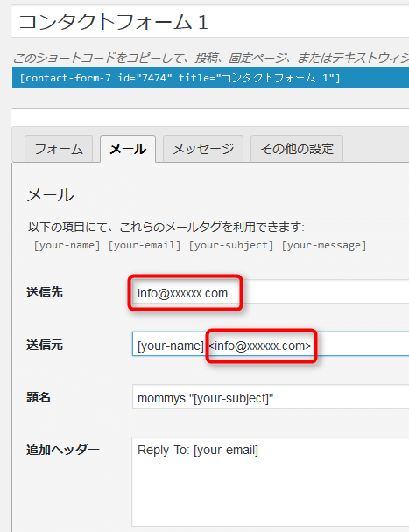Screen dimensions: 409x532
Task: Click the [your-name] mail tag
Action: click(67, 245)
